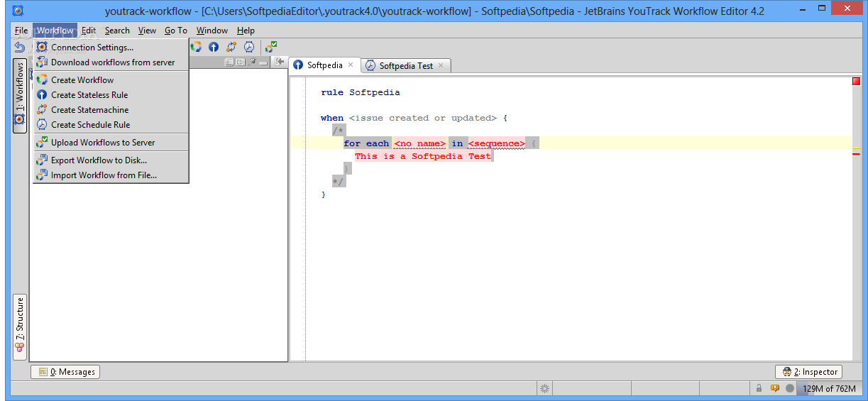Choose Upload Workflows to Server

pyautogui.click(x=111, y=143)
